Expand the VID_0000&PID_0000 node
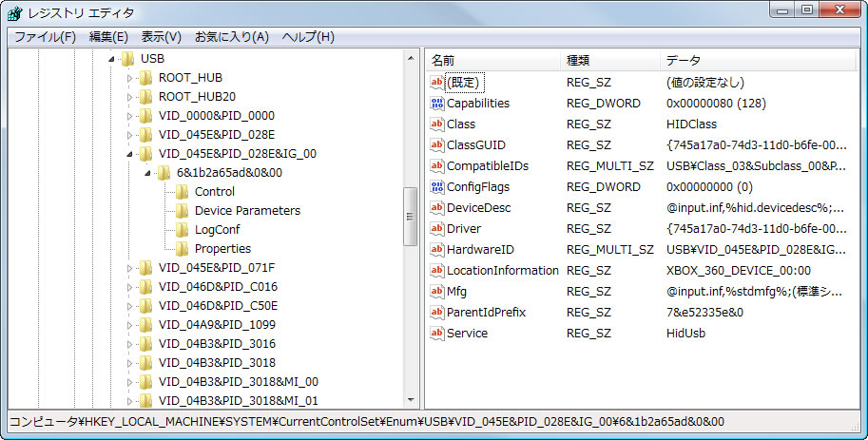The height and width of the screenshot is (440, 868). [129, 116]
